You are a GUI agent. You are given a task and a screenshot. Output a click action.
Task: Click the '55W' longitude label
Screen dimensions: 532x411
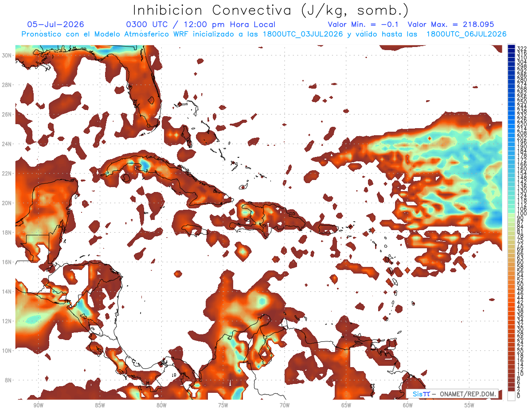(x=469, y=405)
